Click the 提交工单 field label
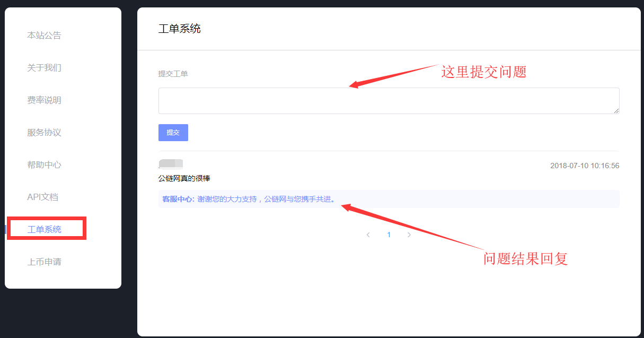The height and width of the screenshot is (338, 644). [173, 74]
